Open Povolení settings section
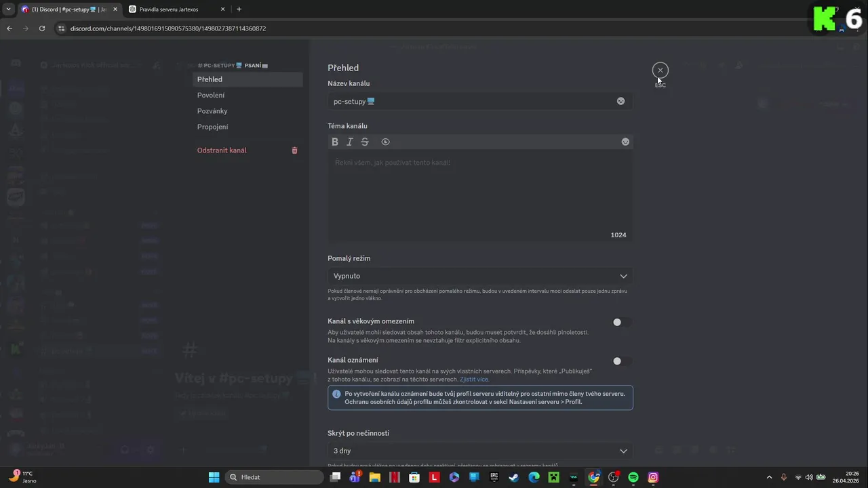The image size is (868, 488). click(x=248, y=95)
